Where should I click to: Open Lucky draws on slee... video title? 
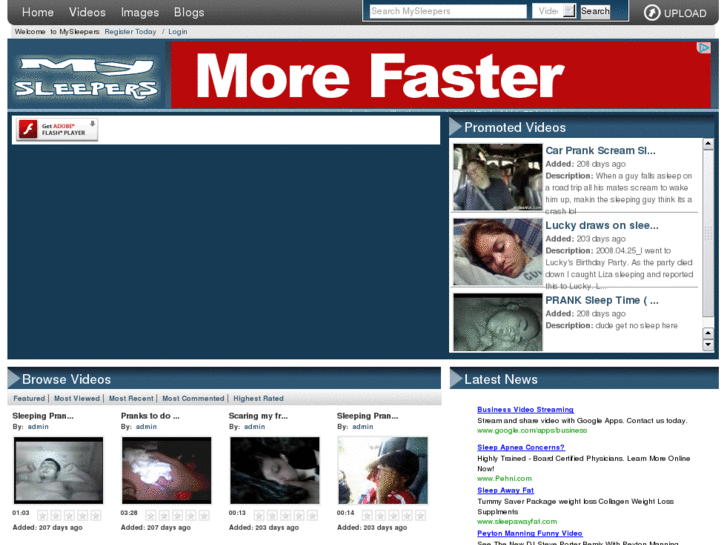pos(602,225)
